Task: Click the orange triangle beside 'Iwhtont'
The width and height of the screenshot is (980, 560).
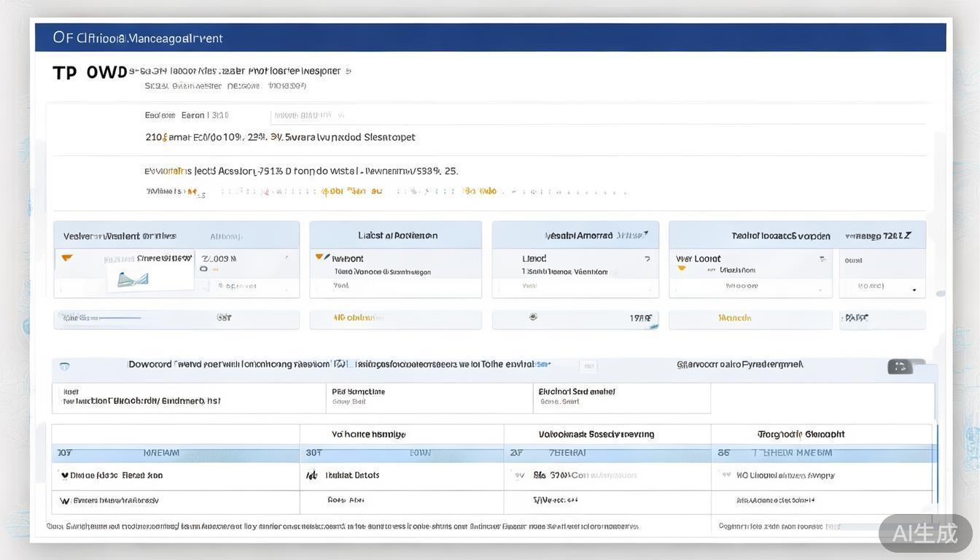Action: [319, 257]
